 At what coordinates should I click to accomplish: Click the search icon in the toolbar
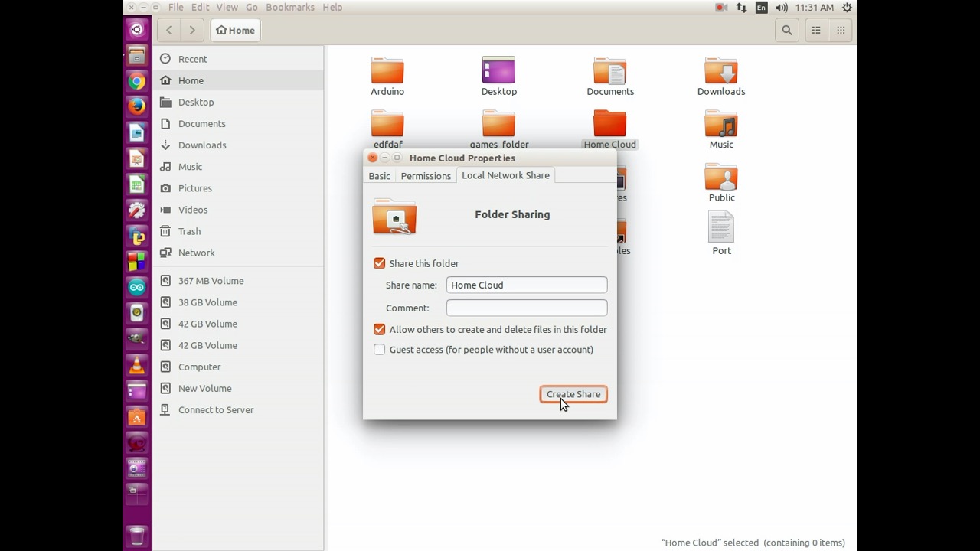pos(786,30)
